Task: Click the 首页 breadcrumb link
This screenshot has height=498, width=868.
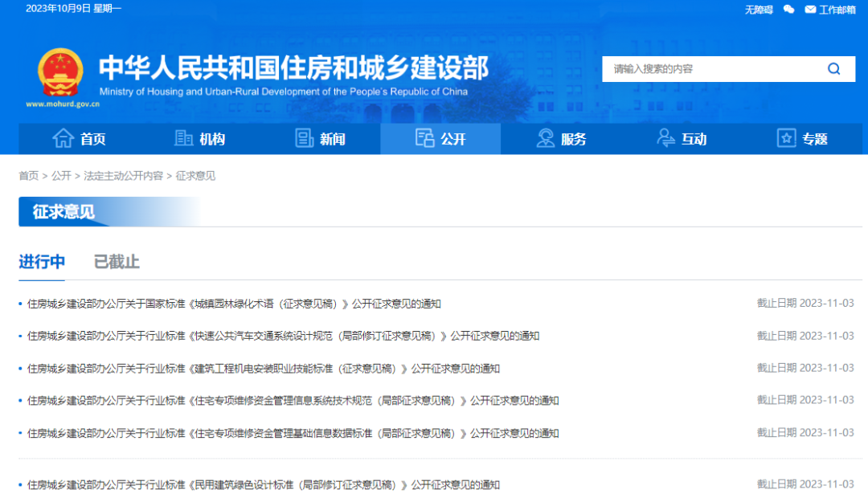Action: pyautogui.click(x=29, y=175)
